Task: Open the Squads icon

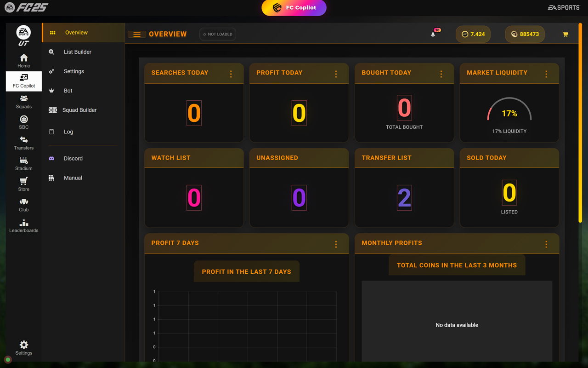Action: (x=24, y=98)
